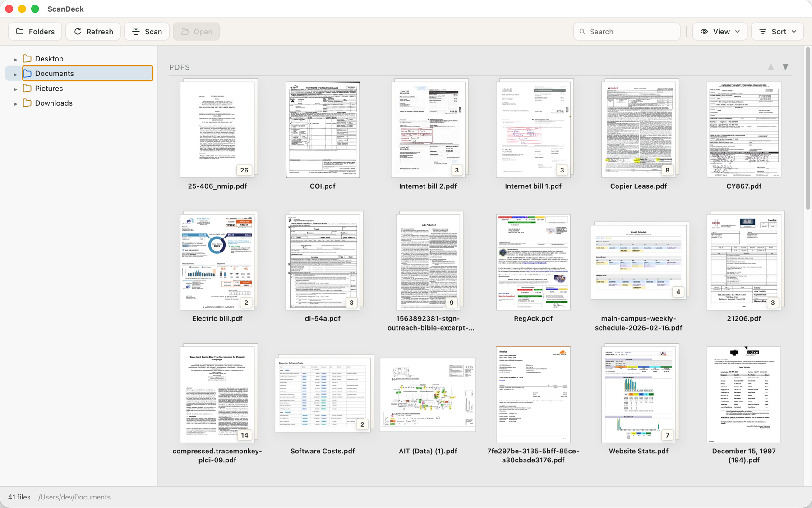Select the December 15, 1997 thumbnail

744,395
